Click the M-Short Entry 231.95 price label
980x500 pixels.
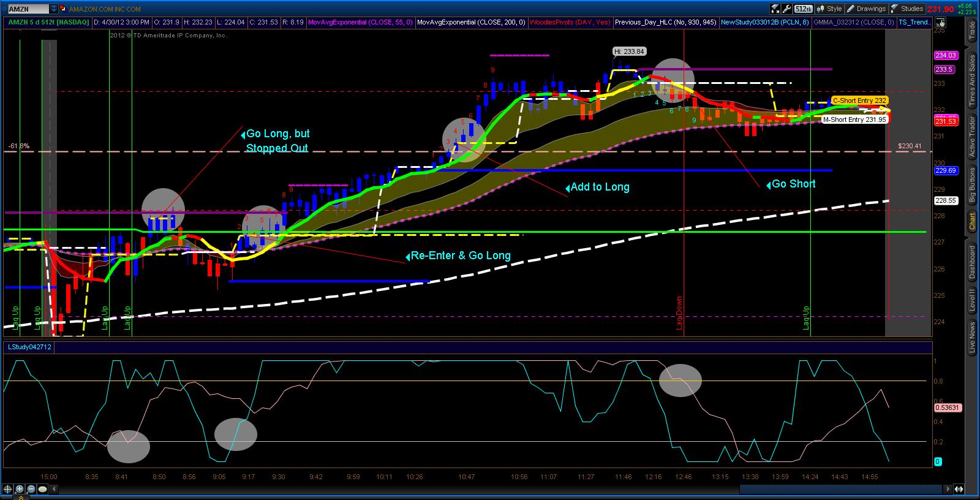pos(854,119)
